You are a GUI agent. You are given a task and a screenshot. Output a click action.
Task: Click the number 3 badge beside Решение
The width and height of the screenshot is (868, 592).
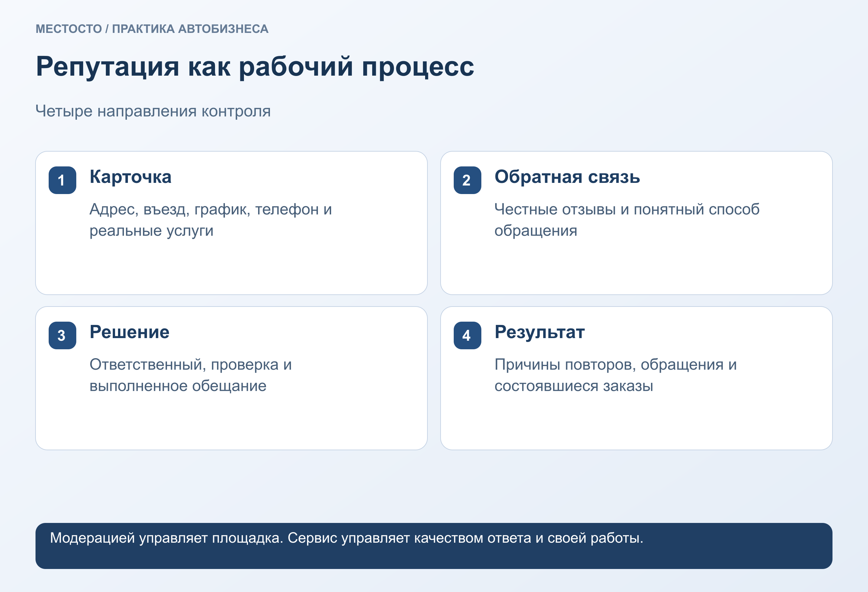coord(62,335)
